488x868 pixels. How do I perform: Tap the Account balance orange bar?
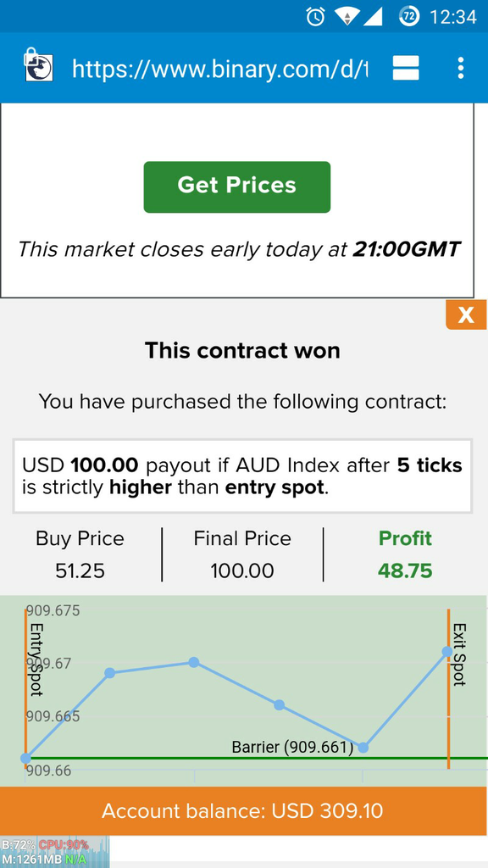243,811
